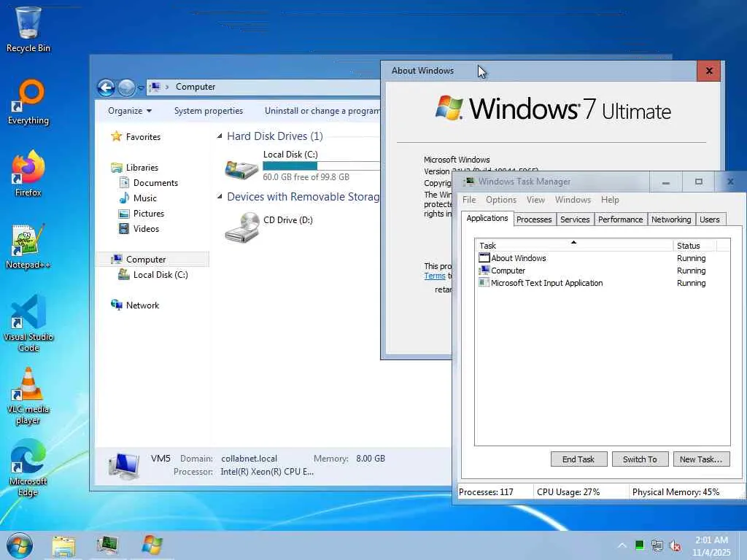This screenshot has width=747, height=560.
Task: Click the network tray icon
Action: pyautogui.click(x=657, y=545)
